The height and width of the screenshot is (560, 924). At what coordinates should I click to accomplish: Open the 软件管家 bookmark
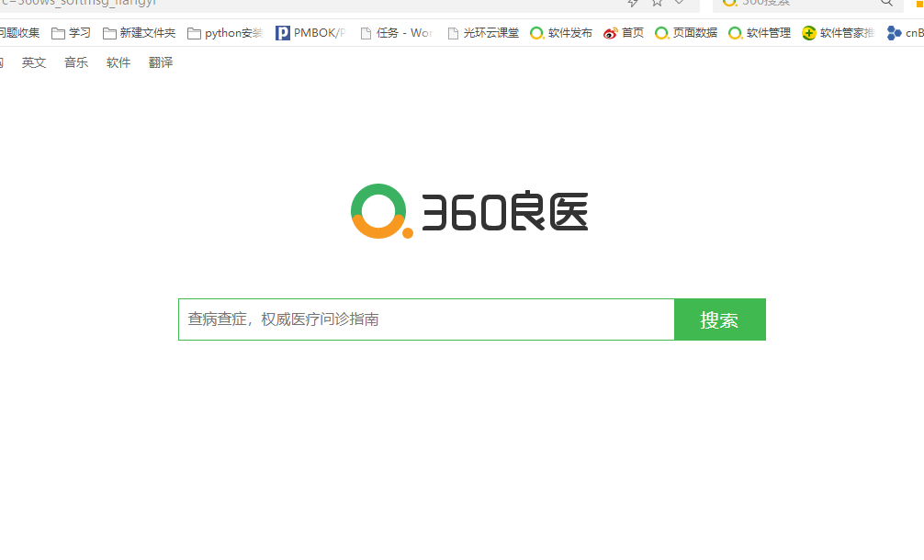point(838,33)
